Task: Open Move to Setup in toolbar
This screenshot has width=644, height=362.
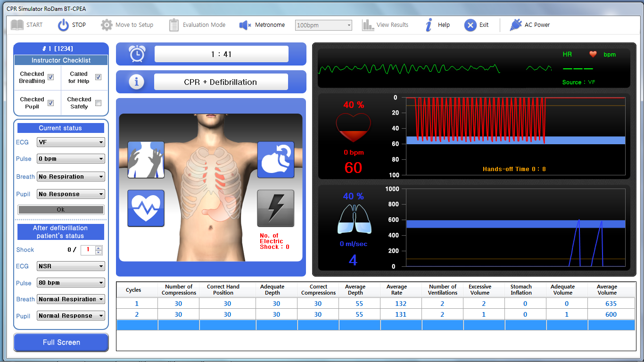Action: (127, 25)
